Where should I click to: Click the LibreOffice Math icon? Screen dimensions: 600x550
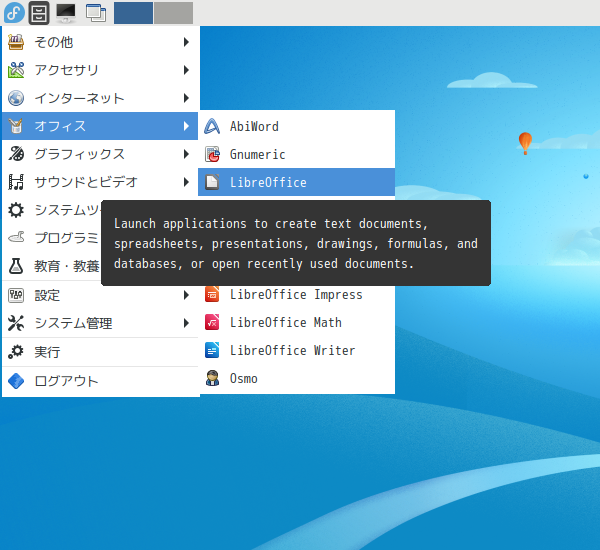pyautogui.click(x=212, y=322)
